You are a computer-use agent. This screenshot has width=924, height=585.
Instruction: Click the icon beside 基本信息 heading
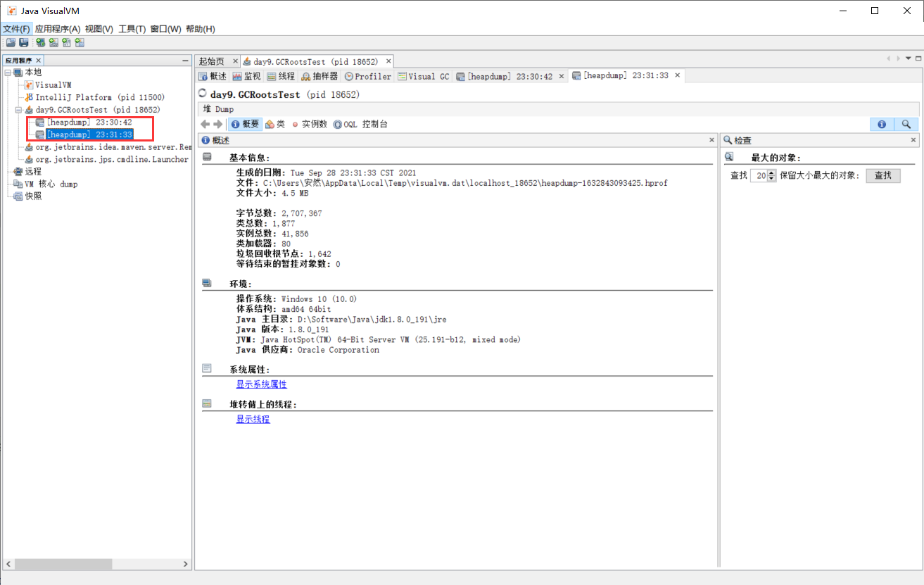tap(207, 158)
